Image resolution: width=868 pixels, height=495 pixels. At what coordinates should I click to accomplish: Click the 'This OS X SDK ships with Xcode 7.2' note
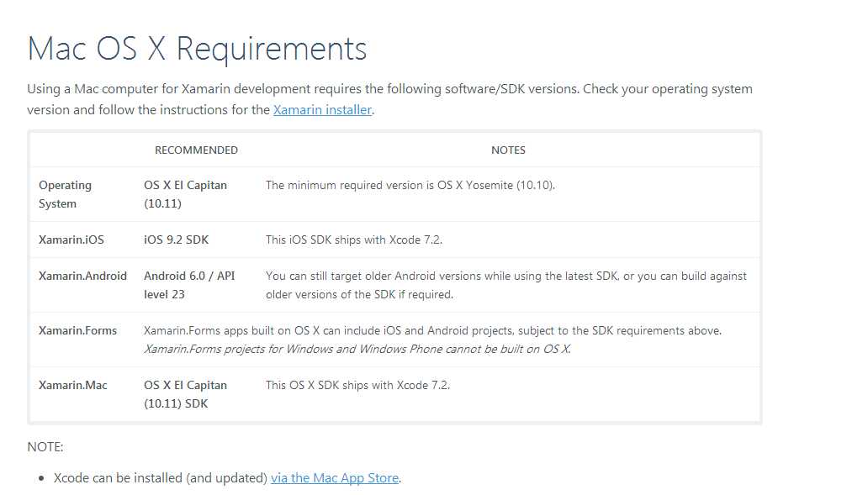pyautogui.click(x=357, y=385)
